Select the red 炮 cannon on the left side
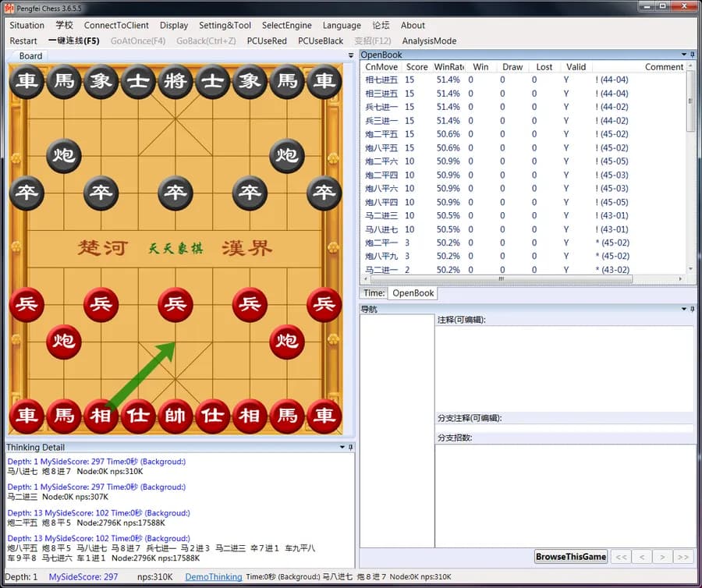 (x=64, y=342)
